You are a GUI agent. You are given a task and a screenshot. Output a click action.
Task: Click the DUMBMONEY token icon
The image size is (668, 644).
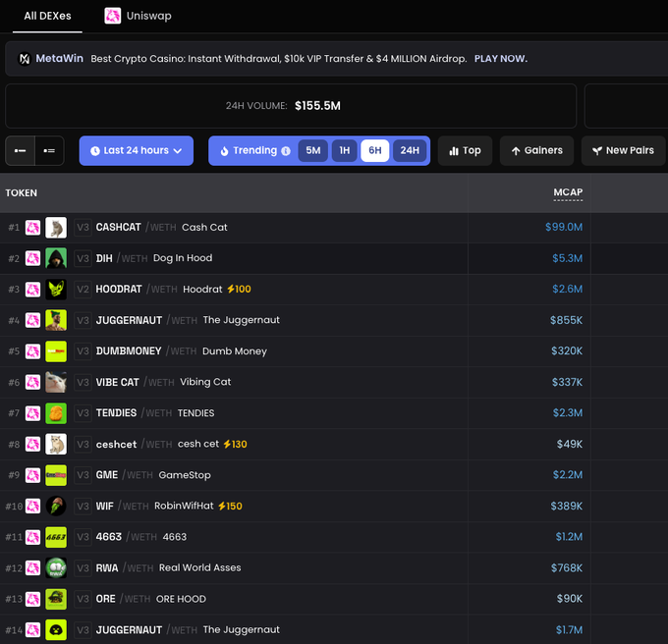pyautogui.click(x=56, y=351)
